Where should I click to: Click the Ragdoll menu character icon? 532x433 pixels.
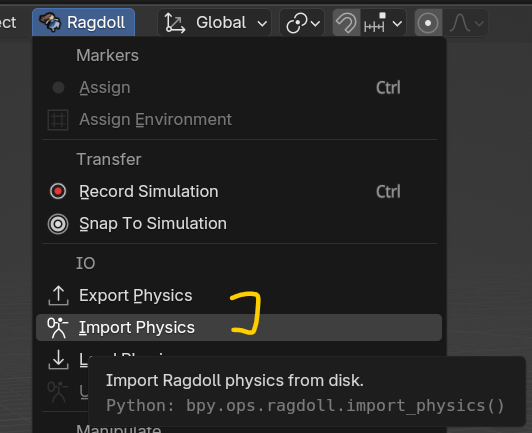point(50,22)
